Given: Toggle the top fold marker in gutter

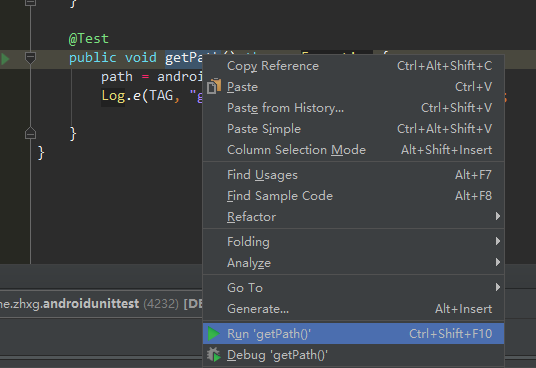Looking at the screenshot, I should pos(30,2).
